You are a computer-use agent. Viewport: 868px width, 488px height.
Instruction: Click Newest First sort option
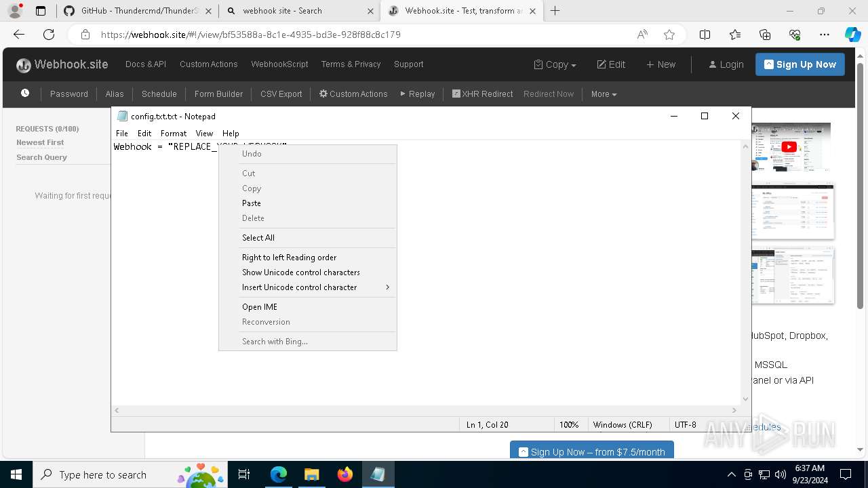click(x=40, y=143)
